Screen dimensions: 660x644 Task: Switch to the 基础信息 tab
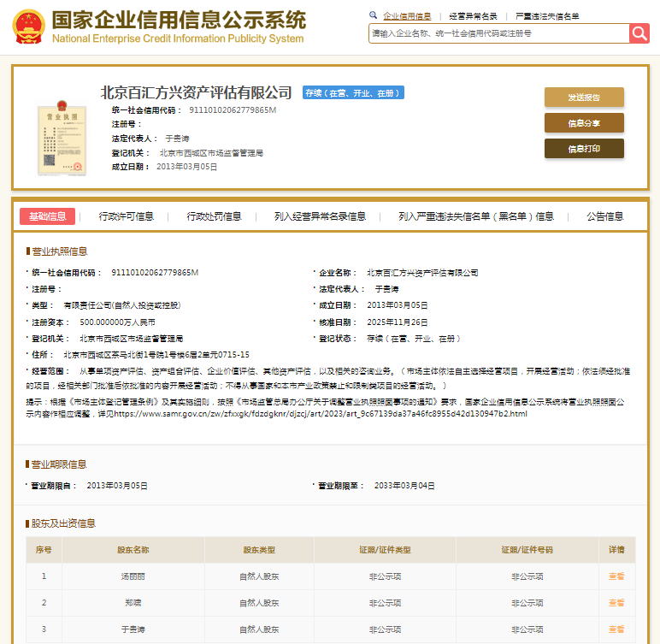(x=47, y=216)
